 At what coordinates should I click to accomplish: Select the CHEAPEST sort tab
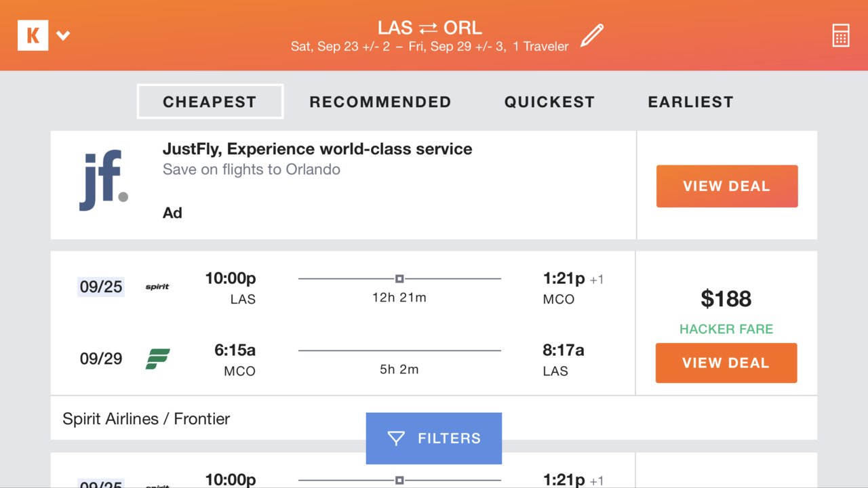click(x=210, y=102)
